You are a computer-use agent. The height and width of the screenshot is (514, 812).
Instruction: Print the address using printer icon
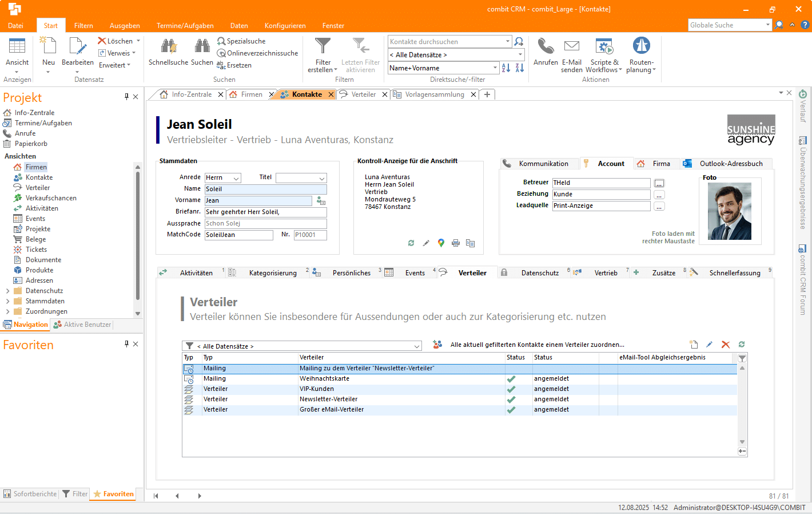pos(456,243)
